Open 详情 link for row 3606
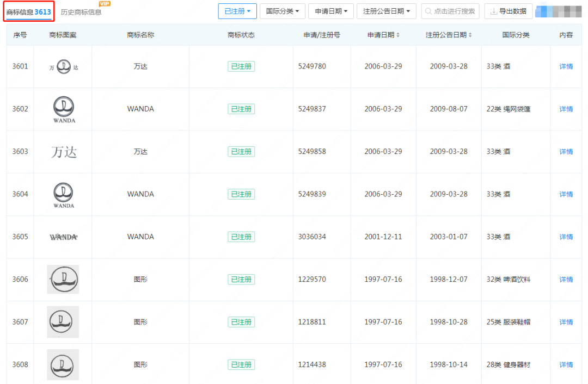Image resolution: width=588 pixels, height=384 pixels. coord(566,280)
